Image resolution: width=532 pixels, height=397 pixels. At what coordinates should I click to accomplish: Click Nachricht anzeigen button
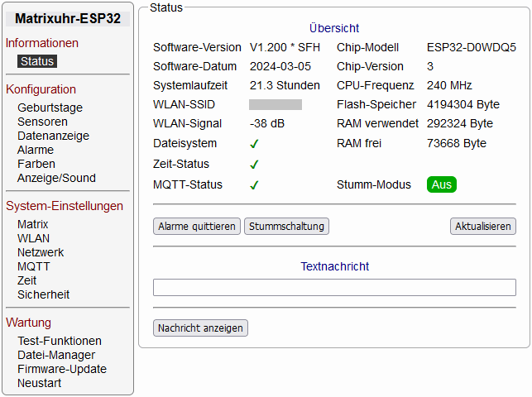(x=200, y=328)
